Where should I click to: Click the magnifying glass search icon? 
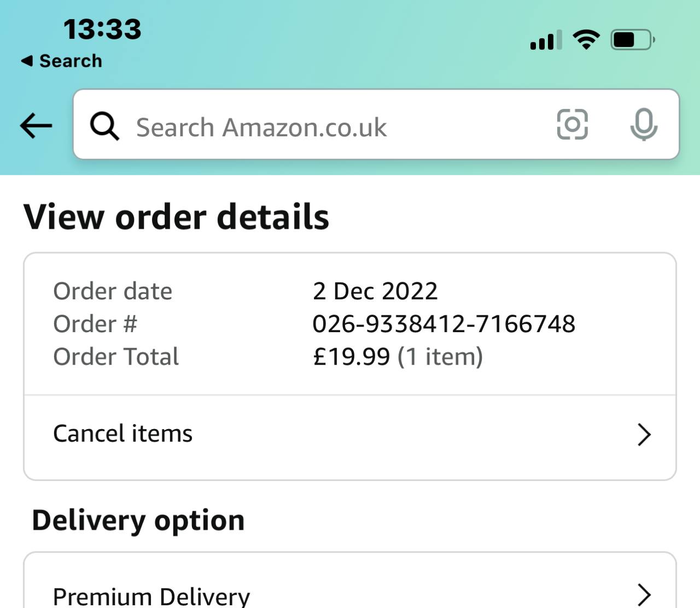tap(104, 126)
